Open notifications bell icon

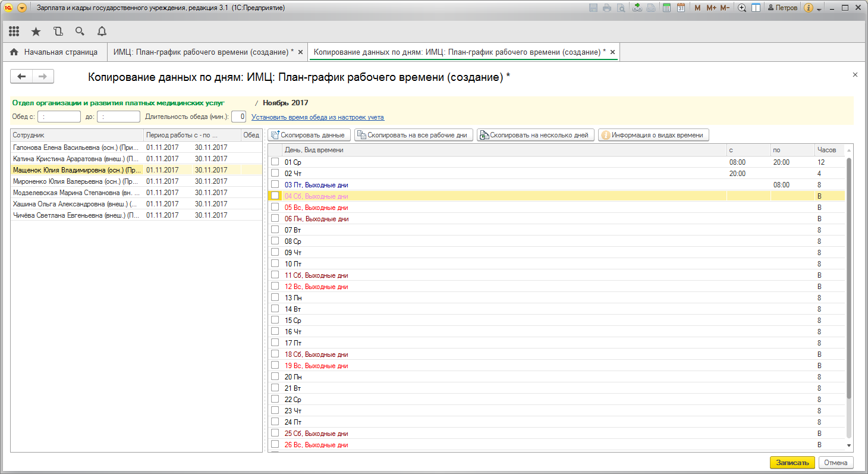(x=102, y=32)
